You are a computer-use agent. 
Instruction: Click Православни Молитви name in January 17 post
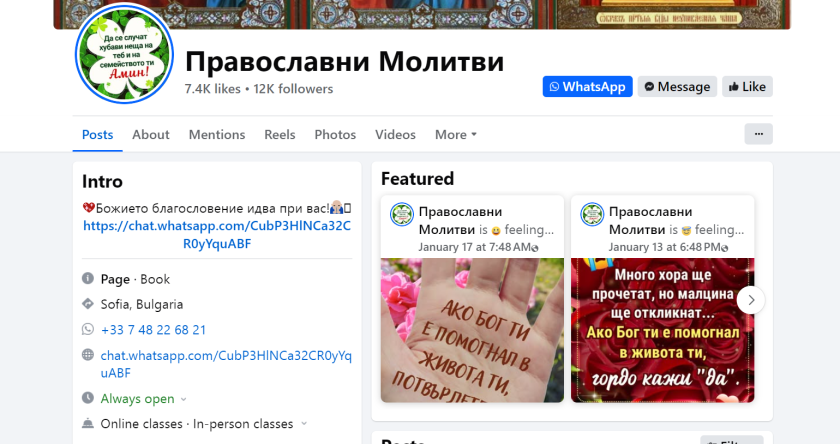click(460, 221)
